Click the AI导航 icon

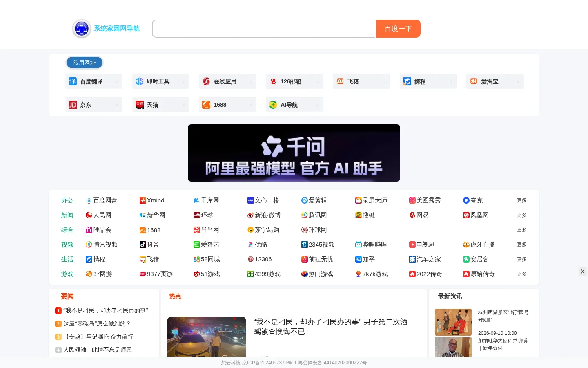tap(273, 105)
